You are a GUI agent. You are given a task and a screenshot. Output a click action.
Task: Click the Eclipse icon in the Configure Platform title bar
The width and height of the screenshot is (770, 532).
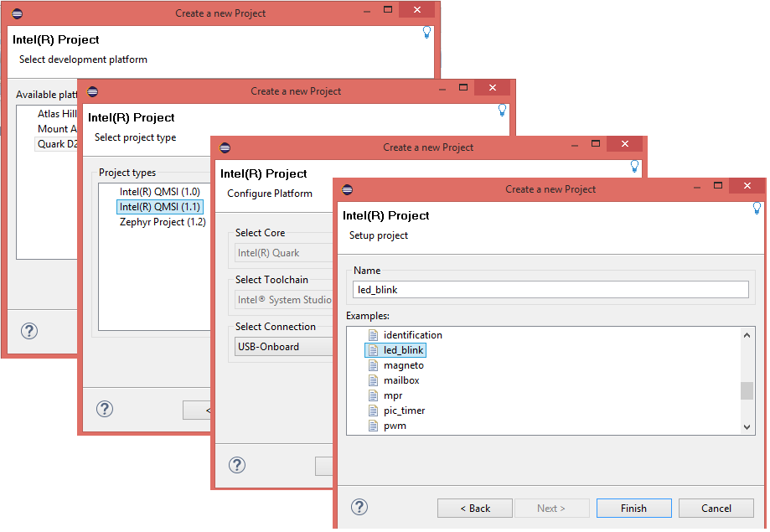coord(225,147)
